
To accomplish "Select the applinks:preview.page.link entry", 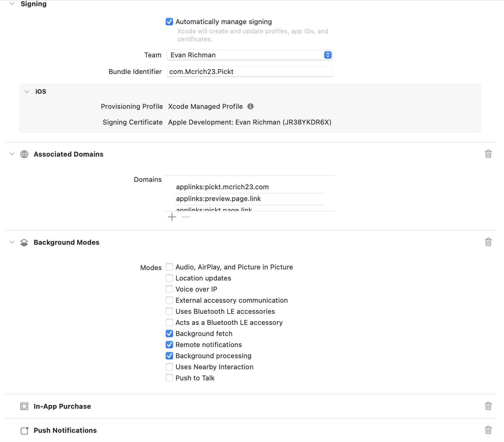I will click(x=218, y=198).
